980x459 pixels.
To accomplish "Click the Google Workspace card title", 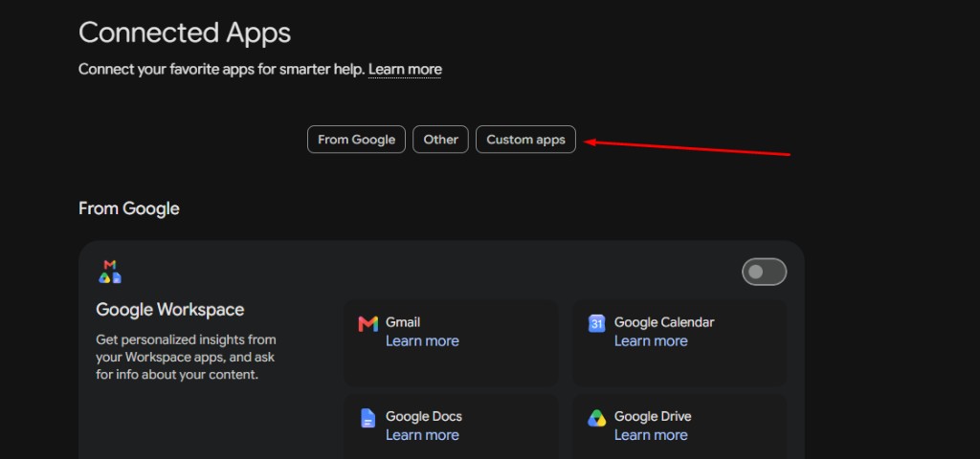I will tap(170, 310).
